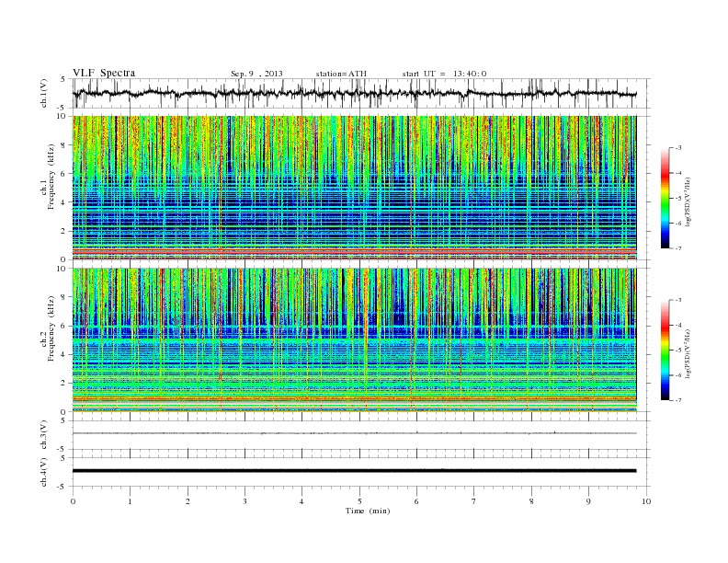The image size is (728, 563).
Task: Click the ch.2 spectrogram color scale bar
Action: [665, 350]
